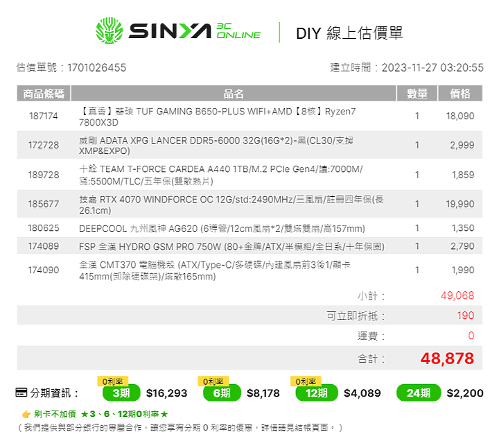Click the FSP HYDRO GSM PRO 750W product name
The width and height of the screenshot is (499, 448).
pyautogui.click(x=231, y=247)
